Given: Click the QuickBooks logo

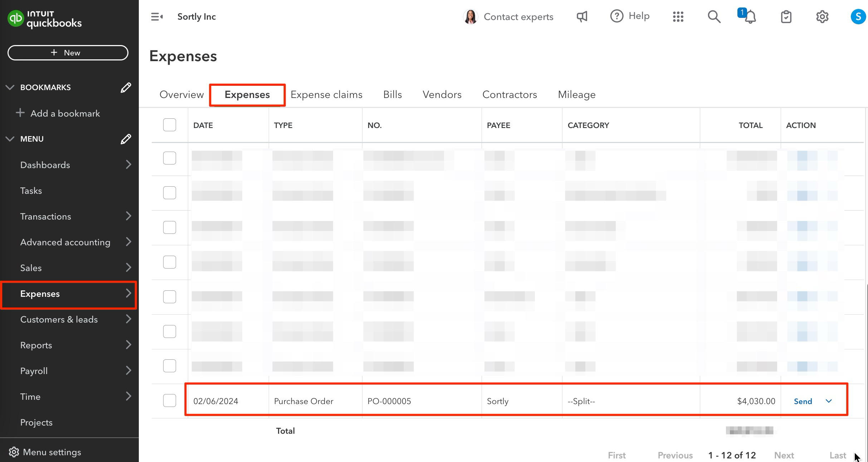Looking at the screenshot, I should [45, 19].
